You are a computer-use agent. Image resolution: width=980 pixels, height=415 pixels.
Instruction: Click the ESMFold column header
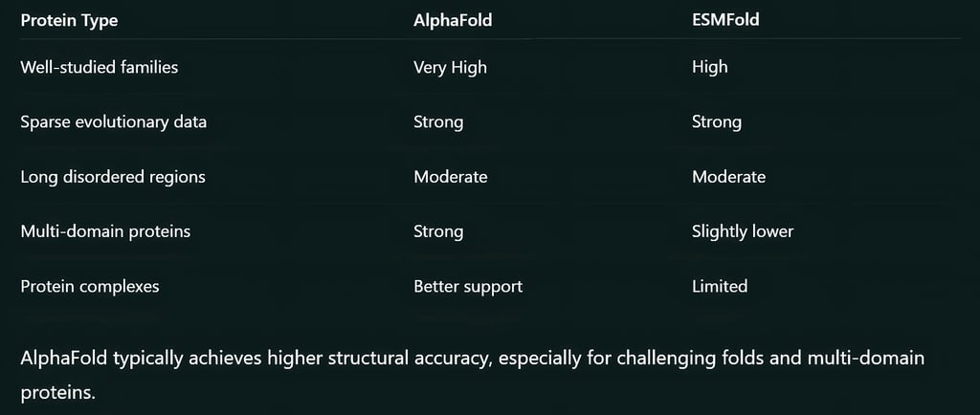point(725,20)
